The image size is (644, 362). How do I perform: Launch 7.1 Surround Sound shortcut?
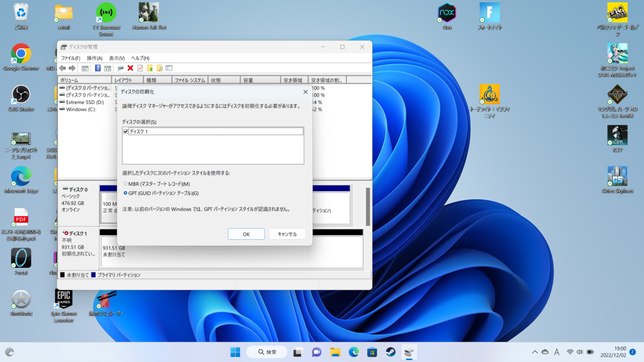point(106,19)
